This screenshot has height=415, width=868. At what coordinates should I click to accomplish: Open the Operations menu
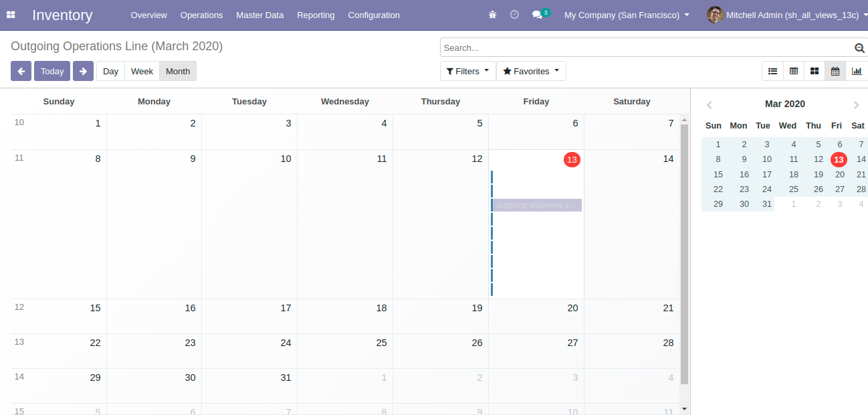[201, 15]
